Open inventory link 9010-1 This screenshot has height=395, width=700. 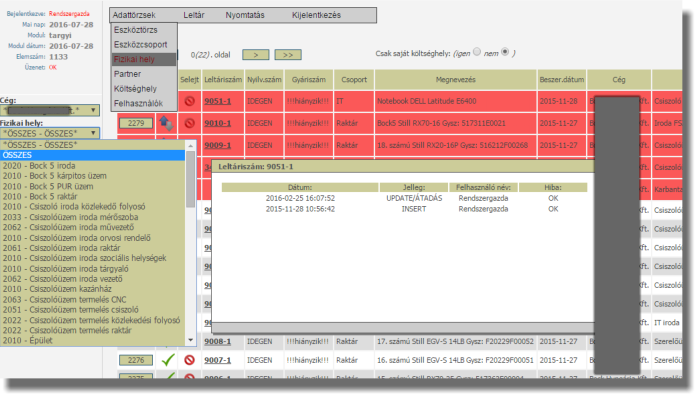point(217,123)
